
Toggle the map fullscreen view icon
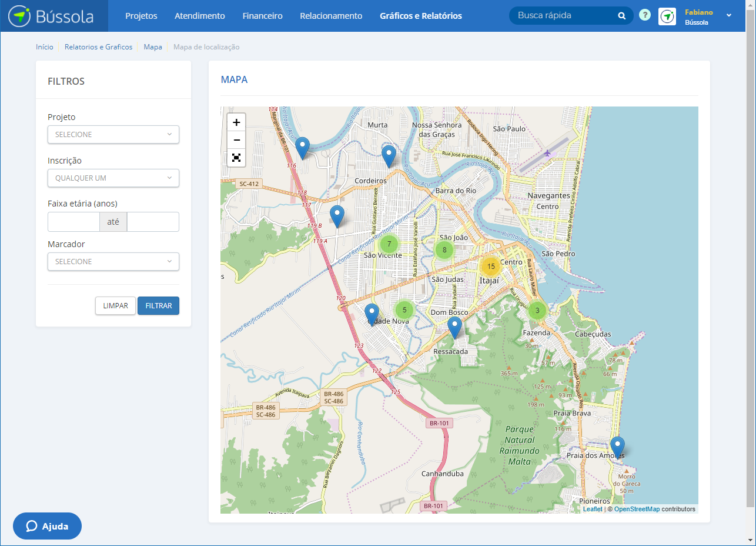click(236, 158)
